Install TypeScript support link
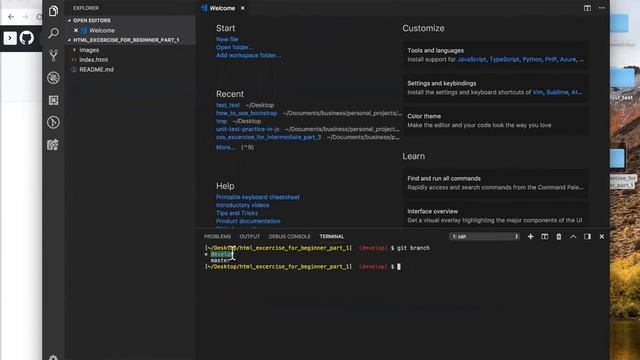This screenshot has width=640, height=360. click(x=504, y=59)
